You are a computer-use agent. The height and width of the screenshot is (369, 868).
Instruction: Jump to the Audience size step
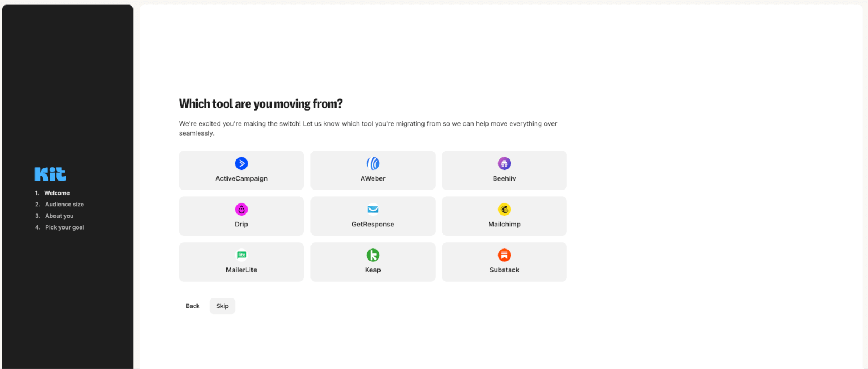click(64, 205)
